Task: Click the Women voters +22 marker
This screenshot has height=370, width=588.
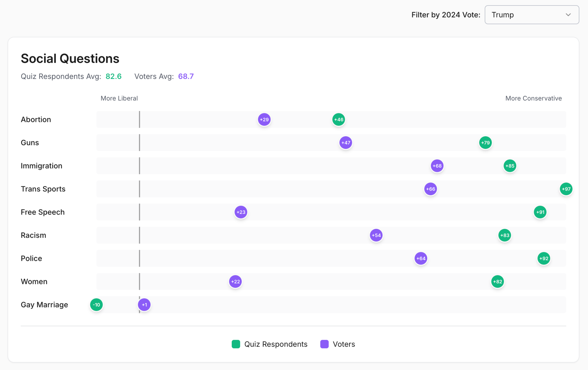Action: pos(235,281)
